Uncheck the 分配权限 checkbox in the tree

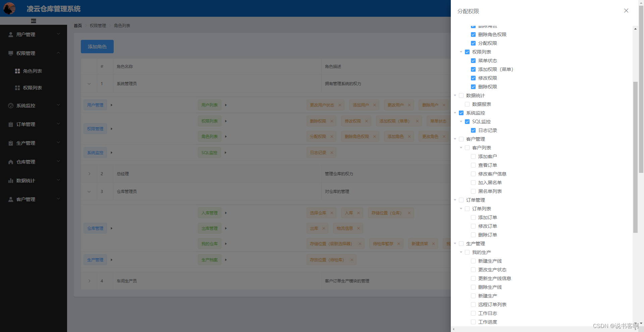click(x=473, y=43)
